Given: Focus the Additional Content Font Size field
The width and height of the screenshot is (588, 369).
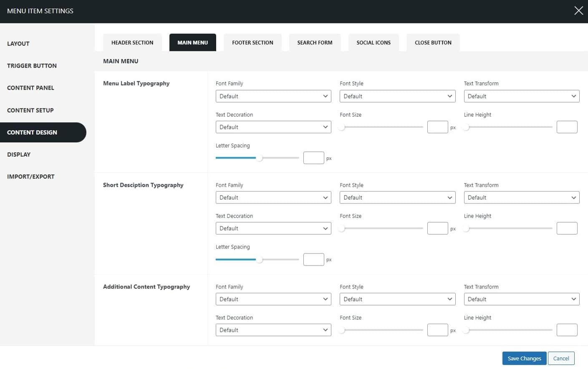Looking at the screenshot, I should [437, 330].
